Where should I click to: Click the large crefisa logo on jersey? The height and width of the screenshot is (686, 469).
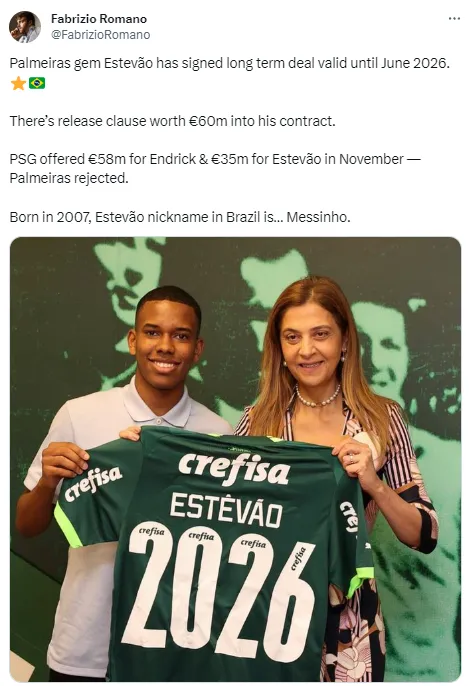click(x=234, y=468)
